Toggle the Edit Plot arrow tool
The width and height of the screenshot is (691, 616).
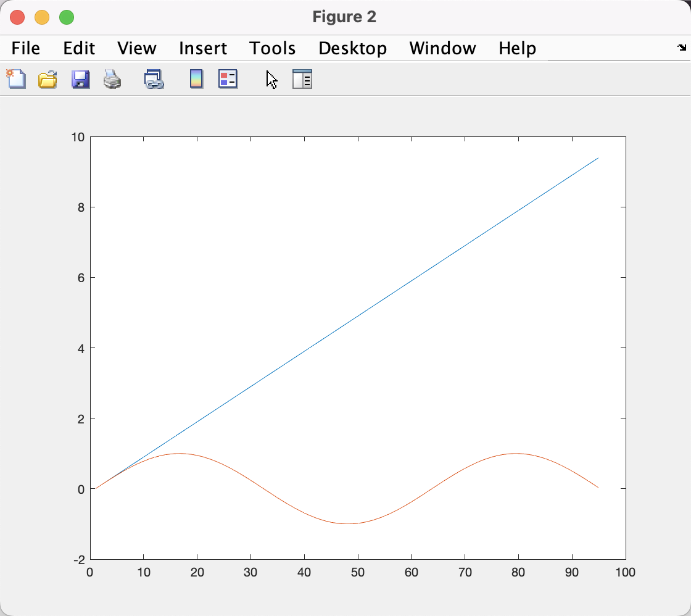272,80
